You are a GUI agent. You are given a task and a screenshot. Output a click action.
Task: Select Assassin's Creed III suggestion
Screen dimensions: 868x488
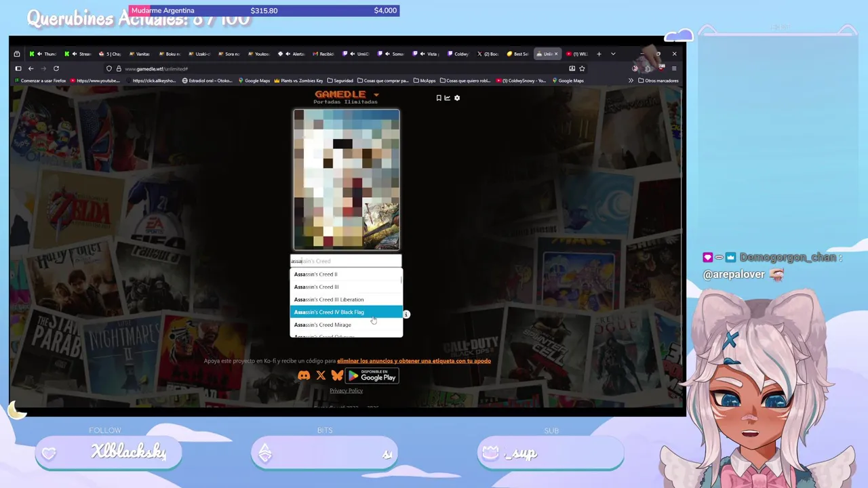point(346,287)
